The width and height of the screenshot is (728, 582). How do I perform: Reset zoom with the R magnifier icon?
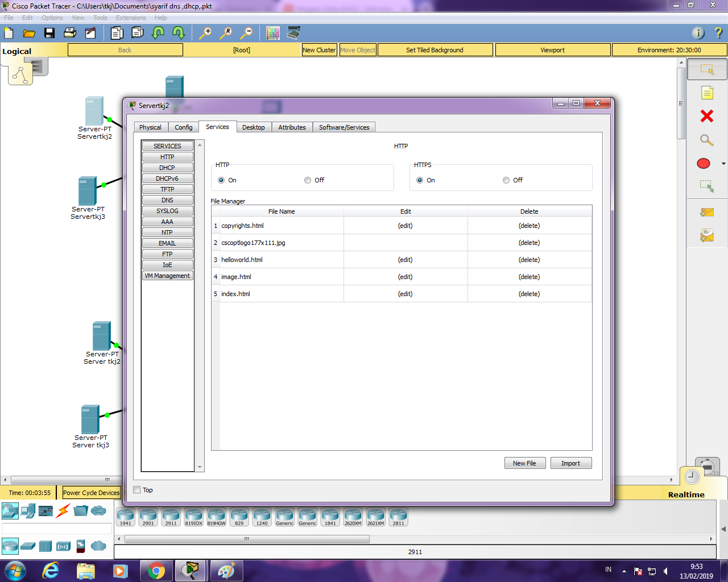coord(226,33)
